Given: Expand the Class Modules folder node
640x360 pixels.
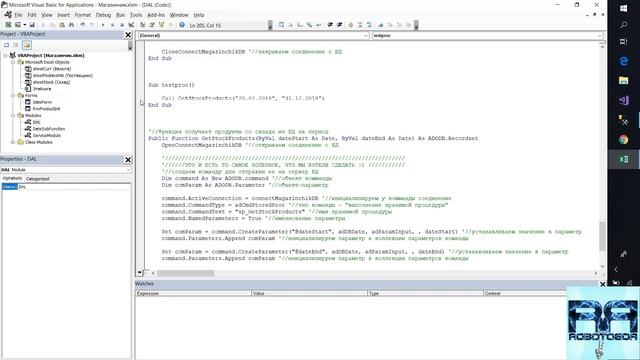Looking at the screenshot, I should 13,142.
